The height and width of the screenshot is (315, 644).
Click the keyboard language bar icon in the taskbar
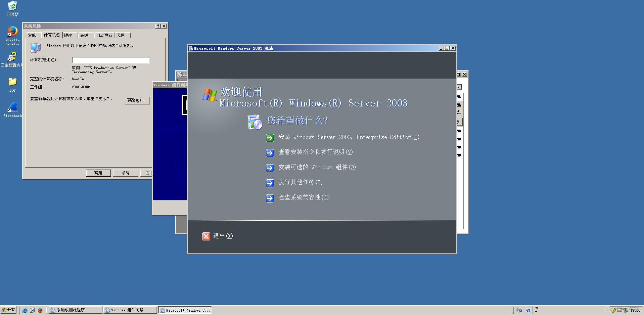click(519, 310)
